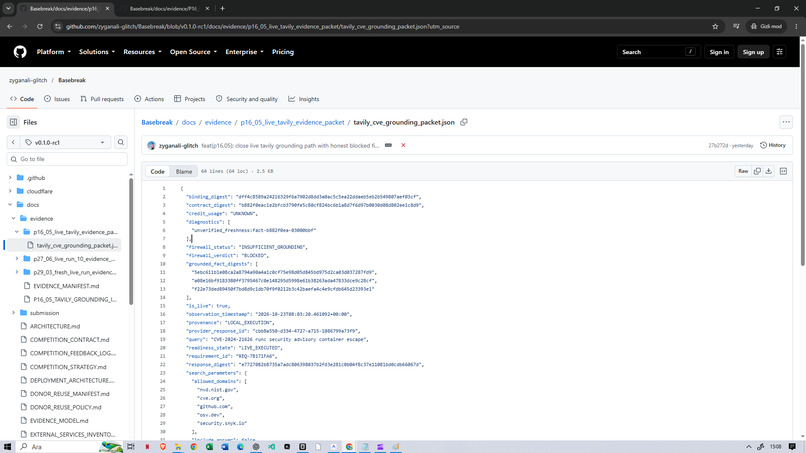806x453 pixels.
Task: Open browser tab search dropdown
Action: (8, 8)
